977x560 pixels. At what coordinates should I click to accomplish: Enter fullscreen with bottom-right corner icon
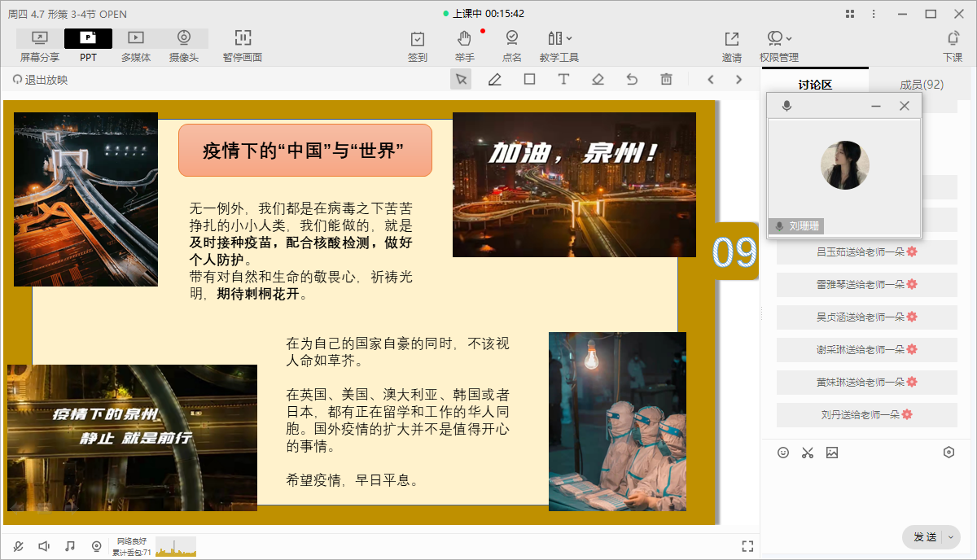click(747, 546)
